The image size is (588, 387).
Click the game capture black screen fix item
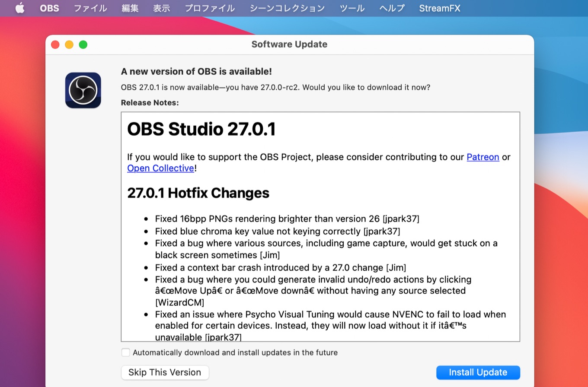coord(326,249)
